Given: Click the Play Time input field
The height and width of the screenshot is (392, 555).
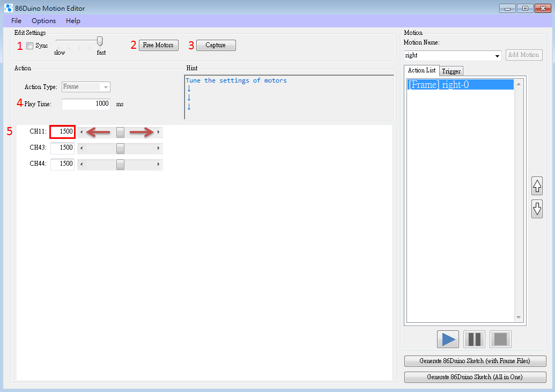Looking at the screenshot, I should (86, 103).
